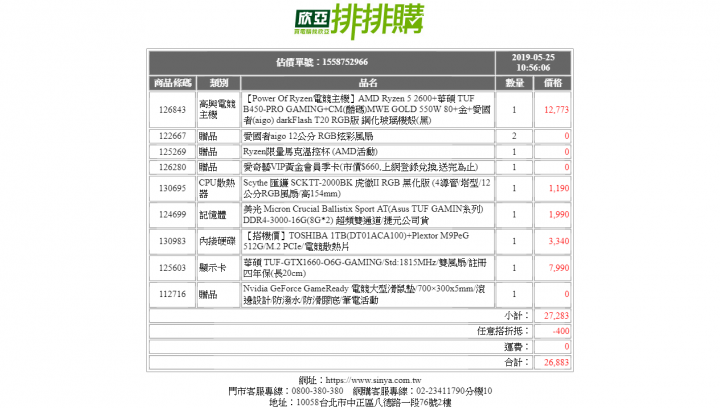Screen dimensions: 720x408
Task: Click the 商品條碼 column header
Action: pos(173,83)
